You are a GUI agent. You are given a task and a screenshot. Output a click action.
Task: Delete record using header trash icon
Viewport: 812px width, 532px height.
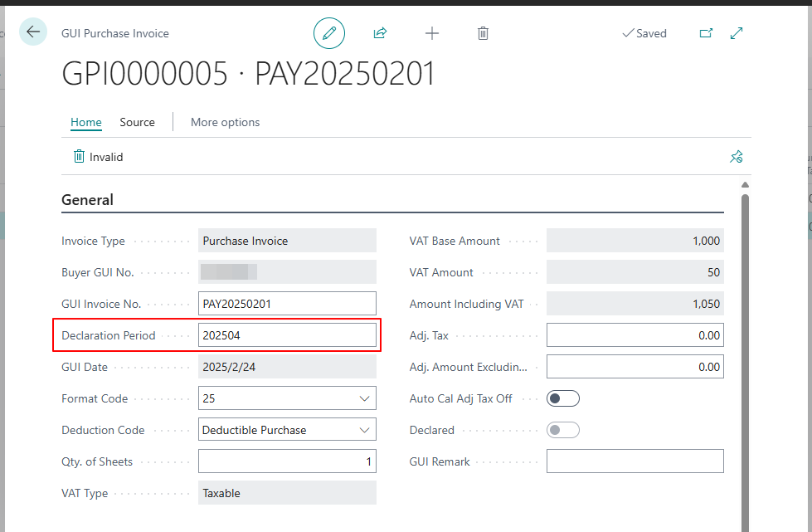(x=483, y=34)
